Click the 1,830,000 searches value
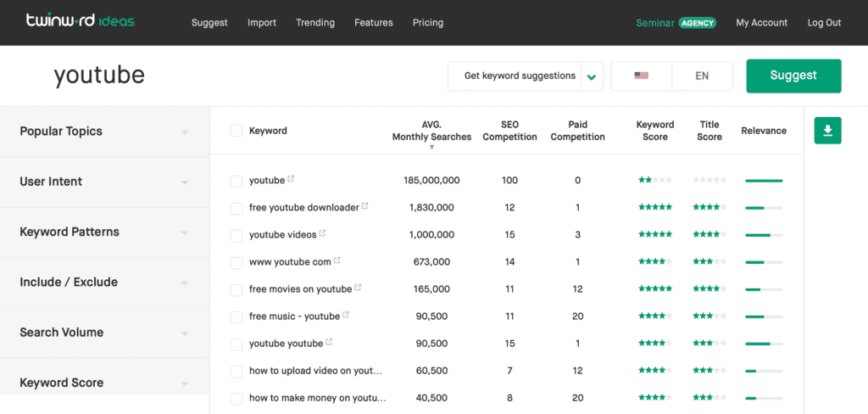The image size is (868, 414). 431,208
